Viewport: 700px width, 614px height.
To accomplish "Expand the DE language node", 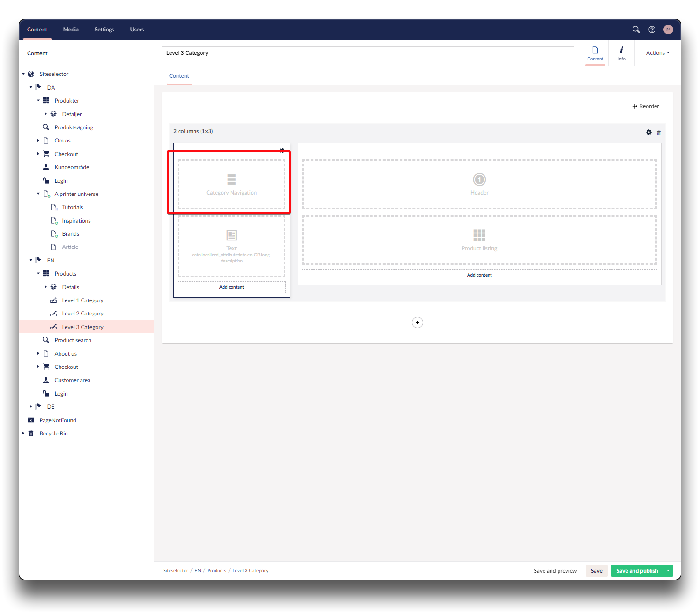I will (31, 407).
